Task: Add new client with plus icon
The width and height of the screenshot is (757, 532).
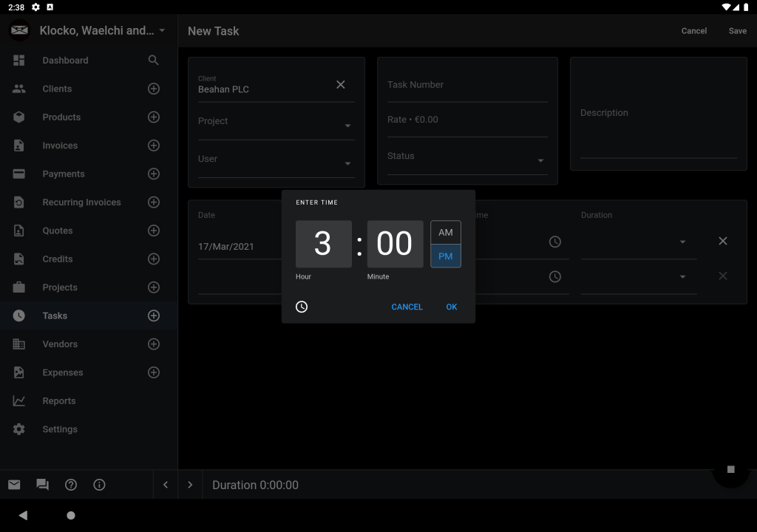Action: (154, 89)
